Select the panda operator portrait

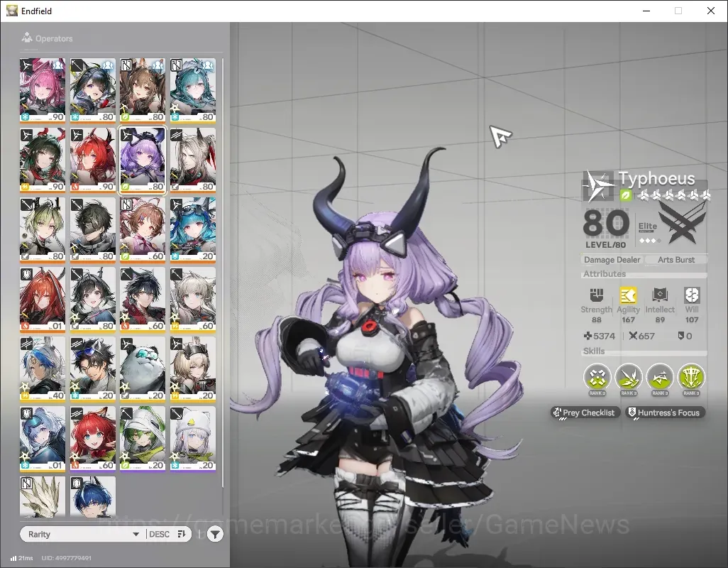[143, 368]
